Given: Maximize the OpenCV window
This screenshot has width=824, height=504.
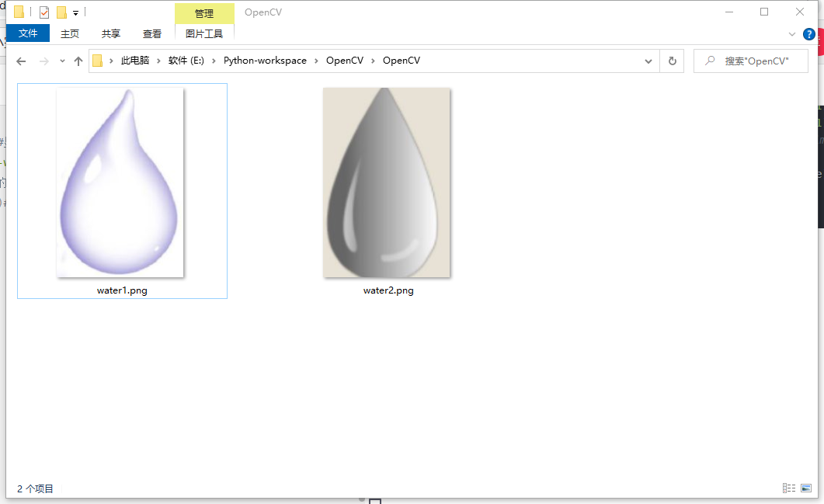Looking at the screenshot, I should (x=764, y=12).
